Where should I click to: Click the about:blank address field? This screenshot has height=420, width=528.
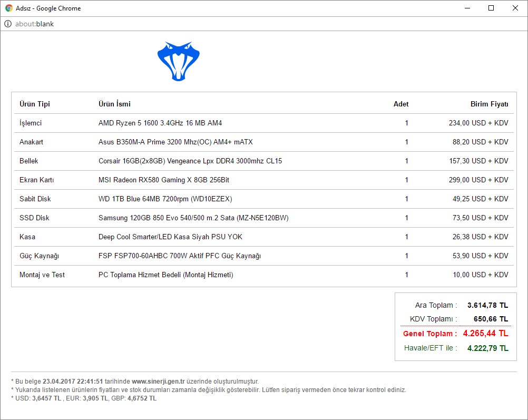click(34, 24)
